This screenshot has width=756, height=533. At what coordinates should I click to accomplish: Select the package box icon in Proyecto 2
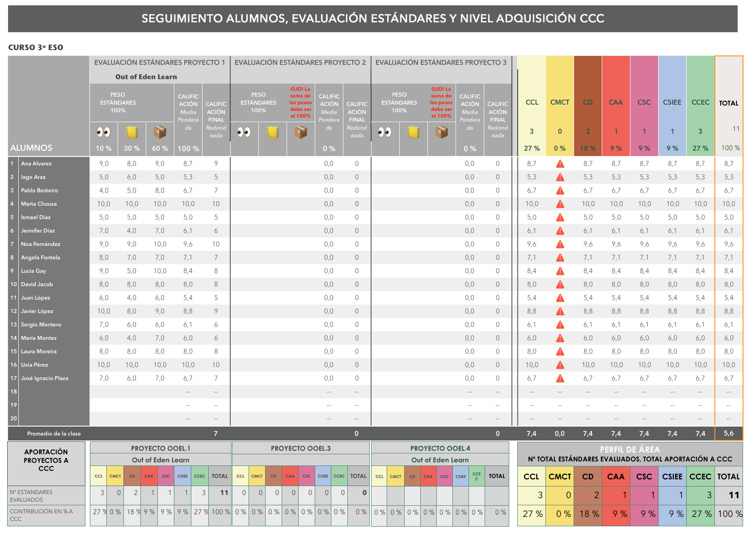click(300, 132)
